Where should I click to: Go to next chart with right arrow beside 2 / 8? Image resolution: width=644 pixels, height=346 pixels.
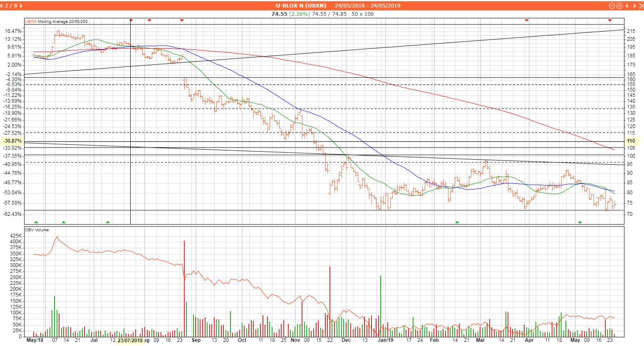coord(21,6)
